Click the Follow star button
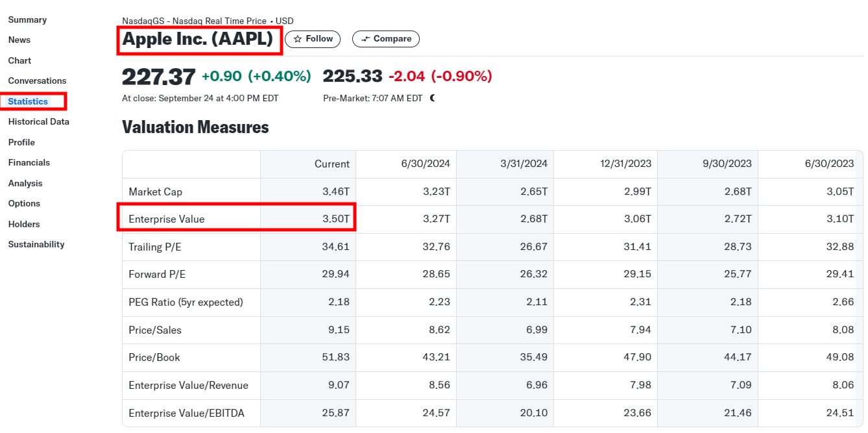The width and height of the screenshot is (868, 433). 313,39
